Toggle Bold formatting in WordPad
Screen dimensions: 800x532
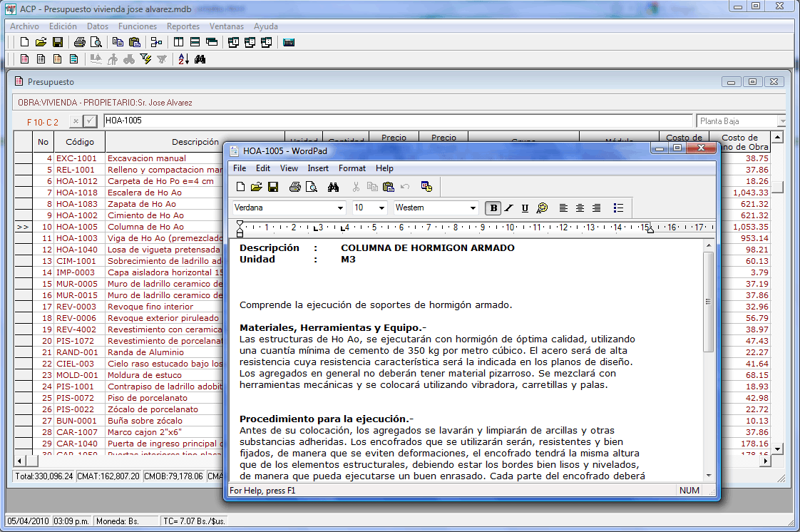493,208
